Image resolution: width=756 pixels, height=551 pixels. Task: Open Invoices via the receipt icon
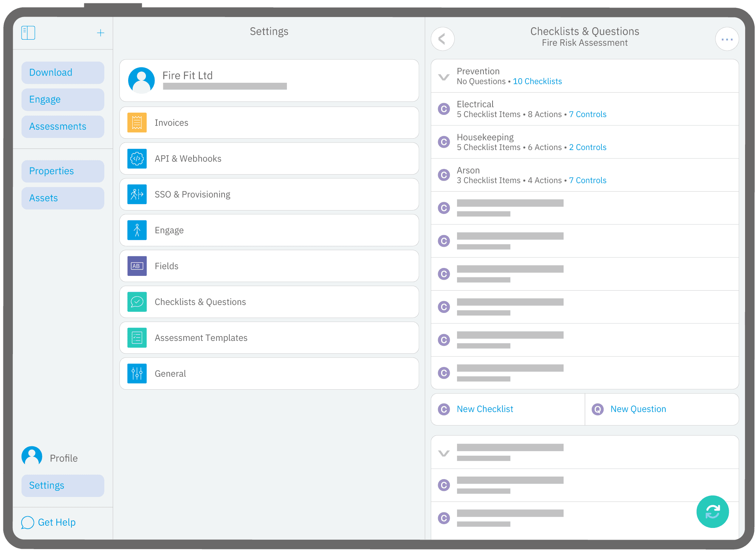click(137, 122)
